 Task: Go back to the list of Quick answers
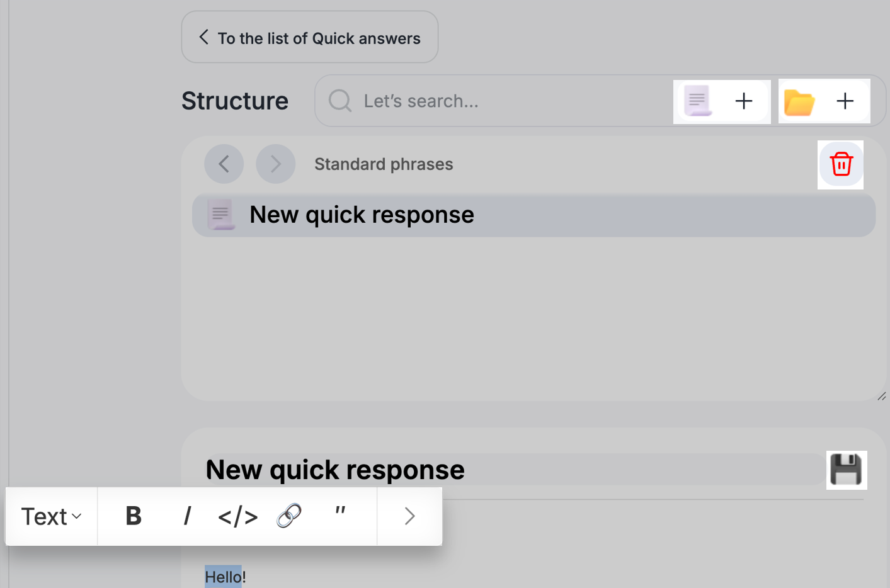tap(310, 38)
